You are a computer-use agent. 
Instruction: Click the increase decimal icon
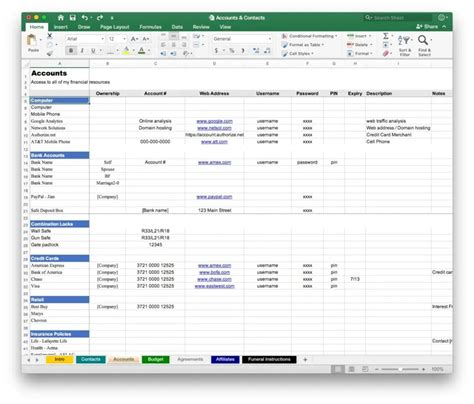click(256, 51)
